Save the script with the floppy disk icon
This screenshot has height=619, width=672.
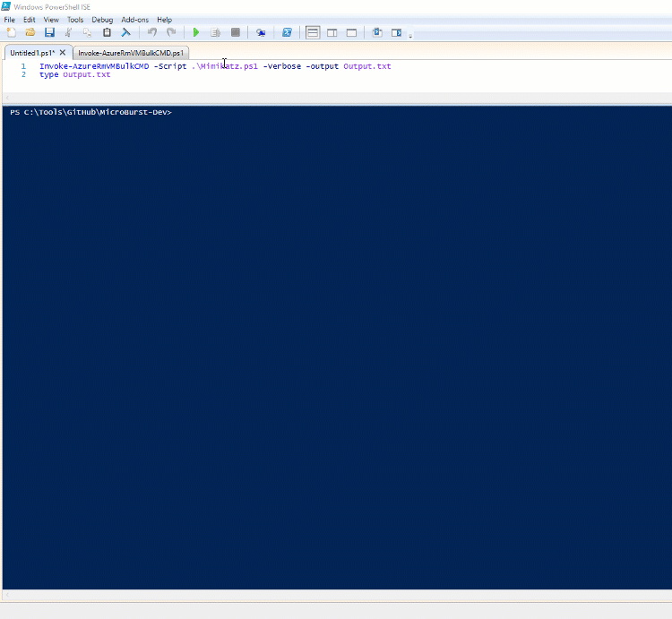pos(50,32)
